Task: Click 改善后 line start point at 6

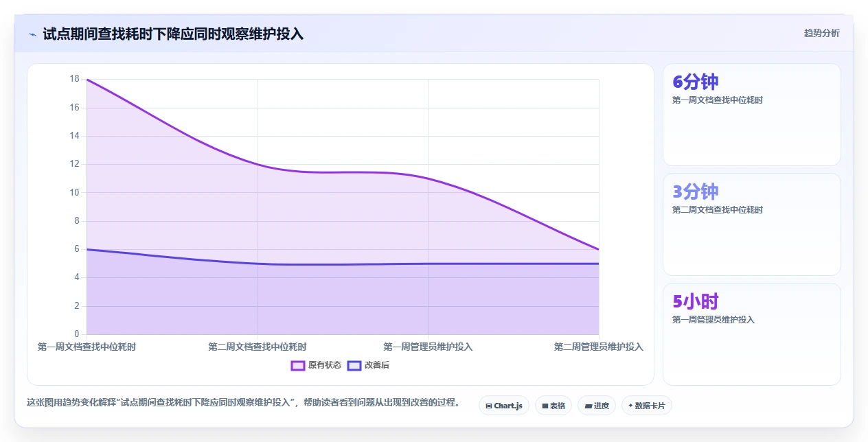Action: [x=87, y=249]
